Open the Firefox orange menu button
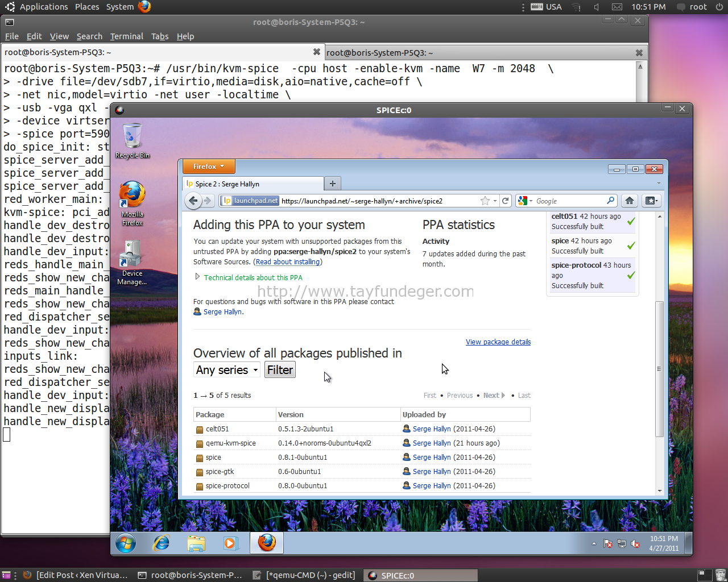 [x=209, y=167]
